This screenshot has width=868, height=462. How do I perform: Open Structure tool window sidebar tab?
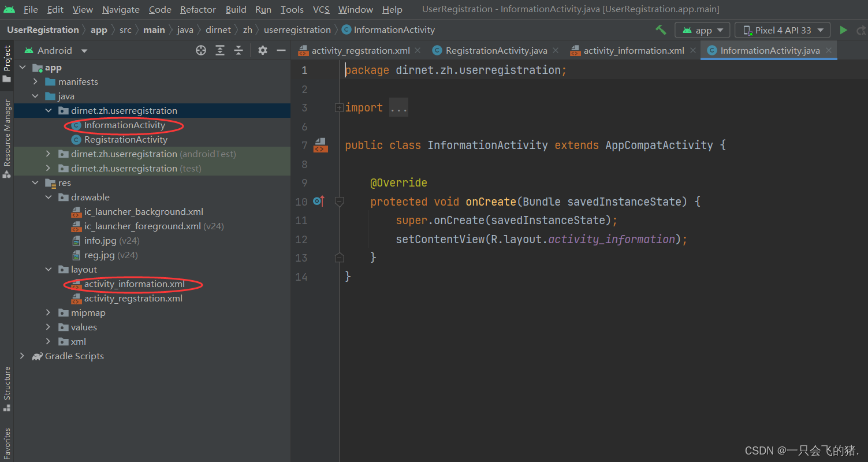click(7, 389)
